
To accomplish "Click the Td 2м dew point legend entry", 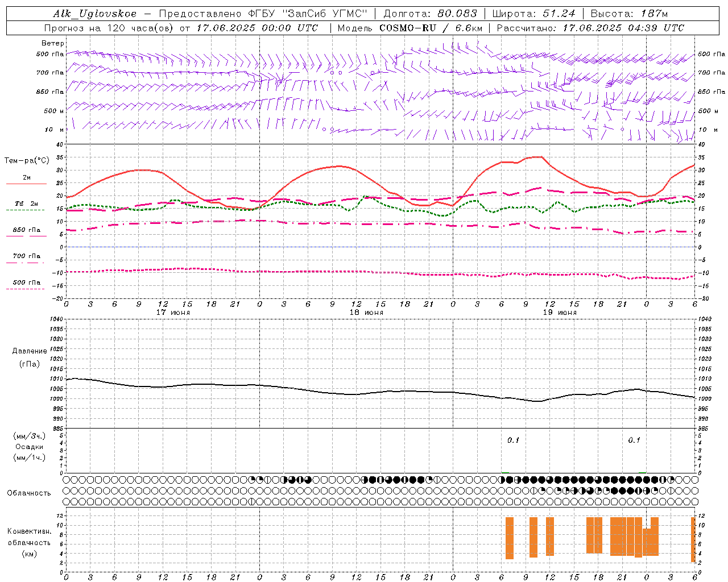I will pyautogui.click(x=26, y=203).
